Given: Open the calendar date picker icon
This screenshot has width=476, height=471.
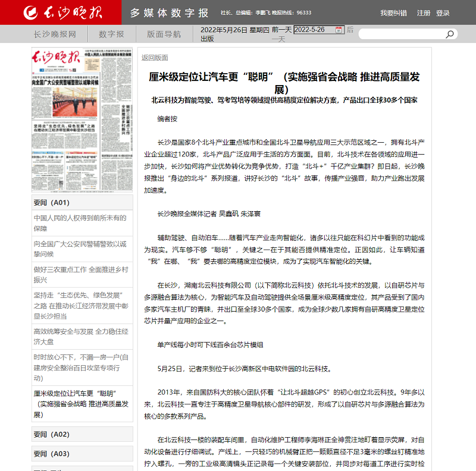Looking at the screenshot, I should point(339,30).
